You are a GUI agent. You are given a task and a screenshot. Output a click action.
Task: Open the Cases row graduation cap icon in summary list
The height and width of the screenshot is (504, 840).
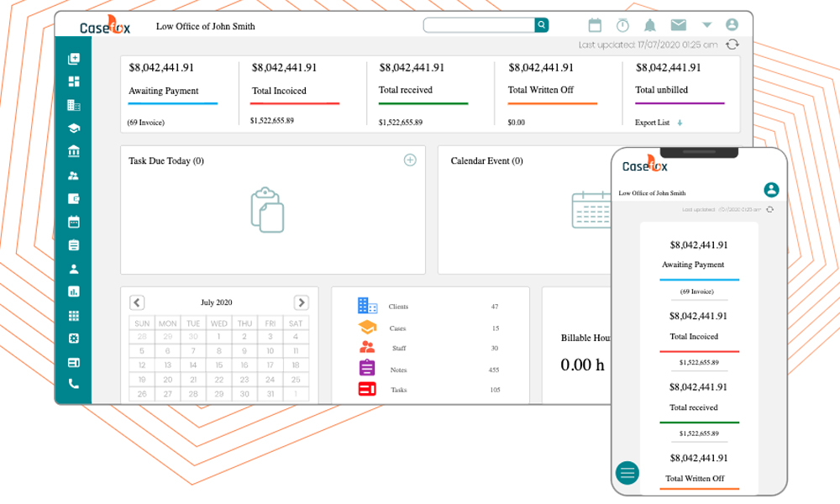tap(368, 327)
